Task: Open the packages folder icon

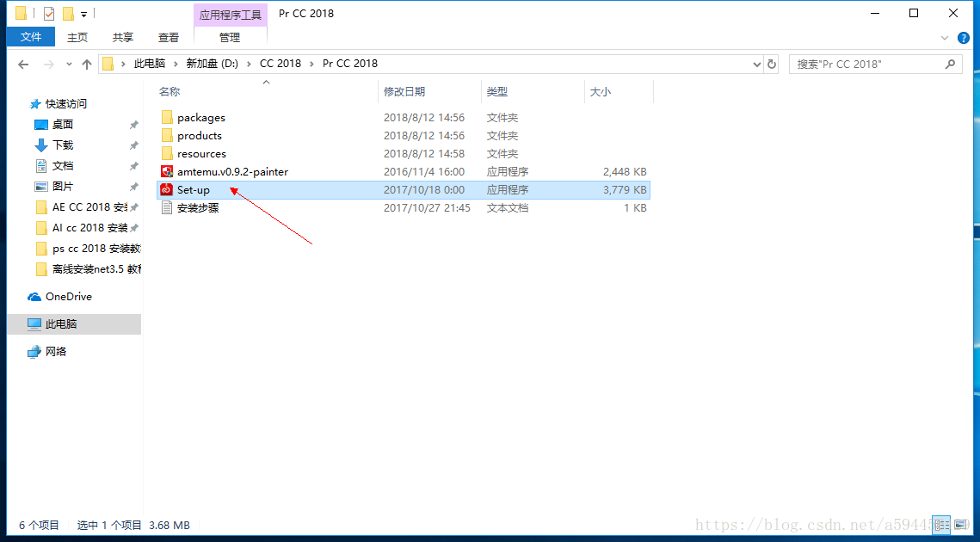Action: (167, 118)
